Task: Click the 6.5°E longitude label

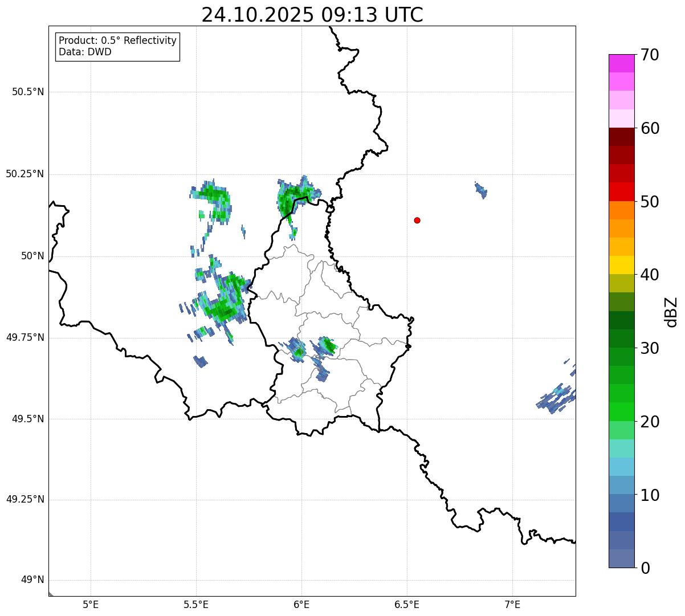Action: point(407,604)
